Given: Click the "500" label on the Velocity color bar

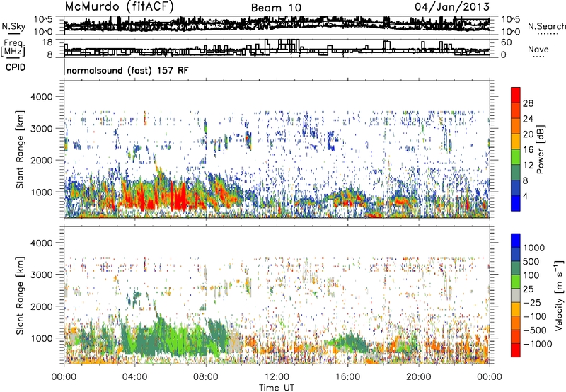Looking at the screenshot, I should tap(531, 262).
